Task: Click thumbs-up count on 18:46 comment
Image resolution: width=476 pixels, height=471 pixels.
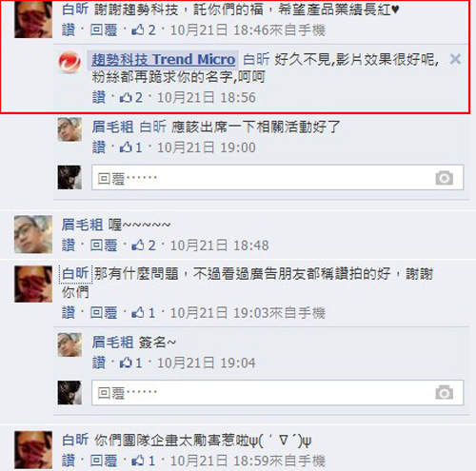Action: click(x=144, y=30)
